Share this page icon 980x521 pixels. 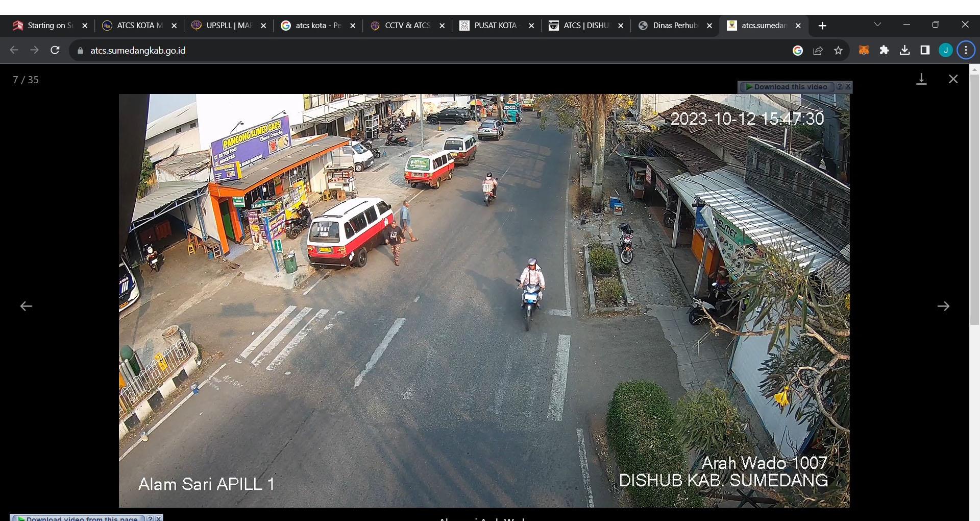[818, 51]
